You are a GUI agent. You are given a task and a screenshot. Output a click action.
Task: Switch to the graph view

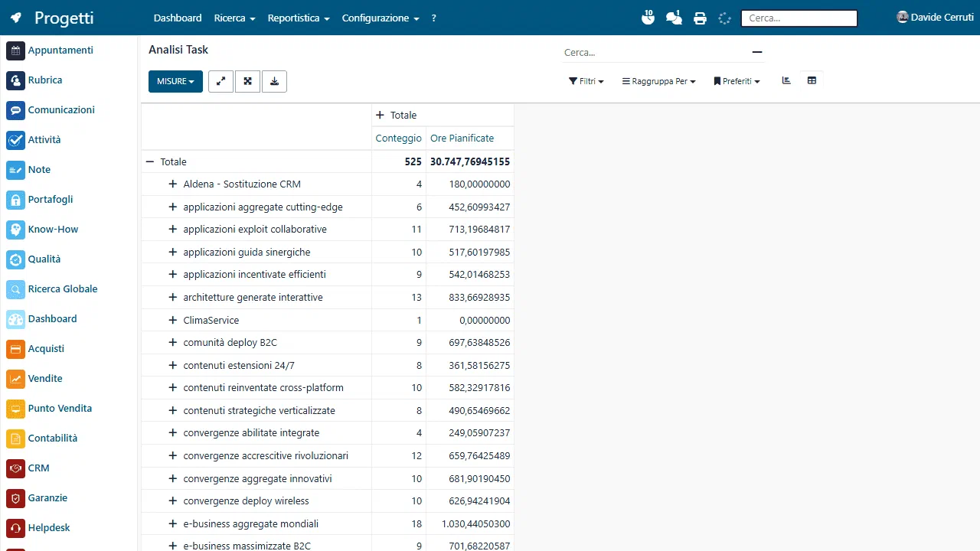[x=786, y=80]
